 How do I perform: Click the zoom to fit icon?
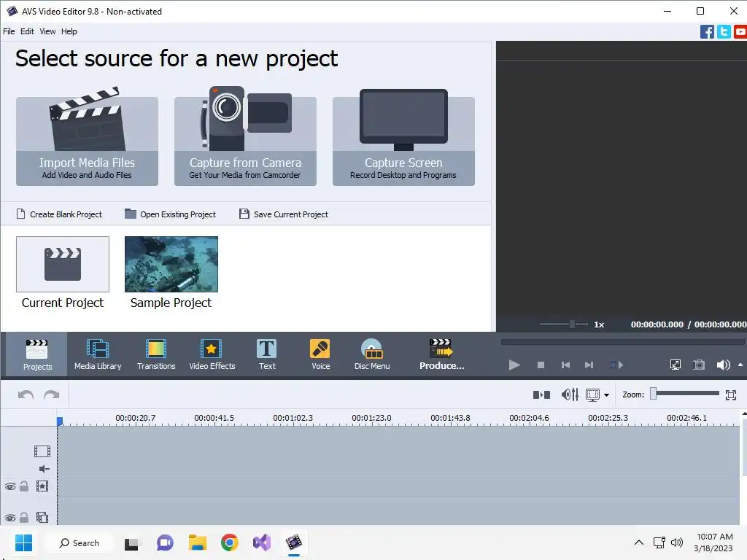[731, 394]
